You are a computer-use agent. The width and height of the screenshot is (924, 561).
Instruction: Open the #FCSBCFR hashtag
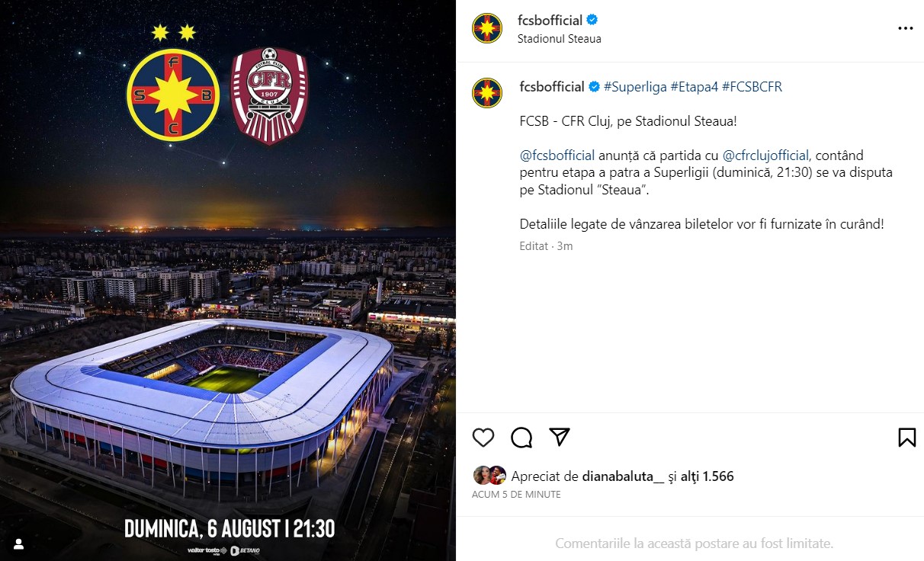coord(752,87)
